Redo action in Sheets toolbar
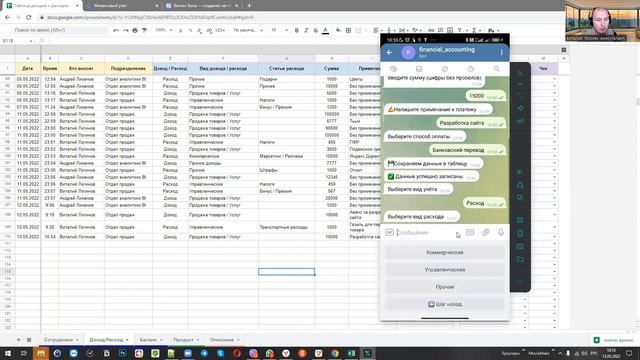 pos(125,30)
